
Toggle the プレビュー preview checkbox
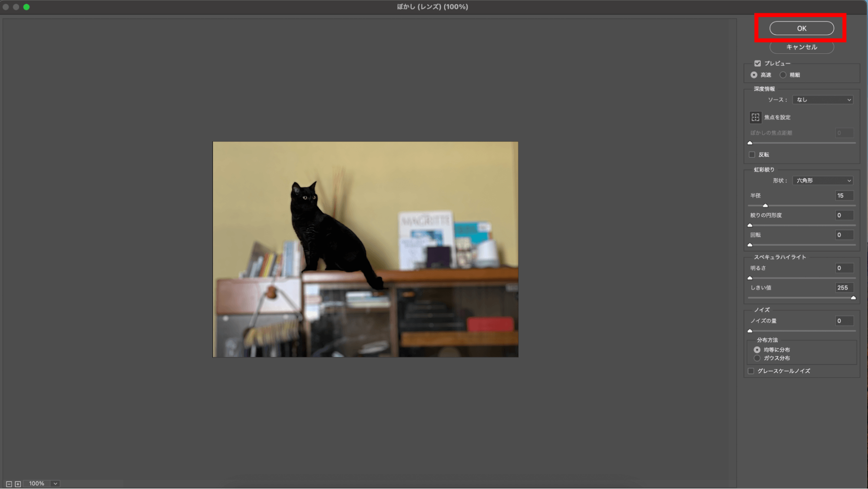click(x=757, y=63)
